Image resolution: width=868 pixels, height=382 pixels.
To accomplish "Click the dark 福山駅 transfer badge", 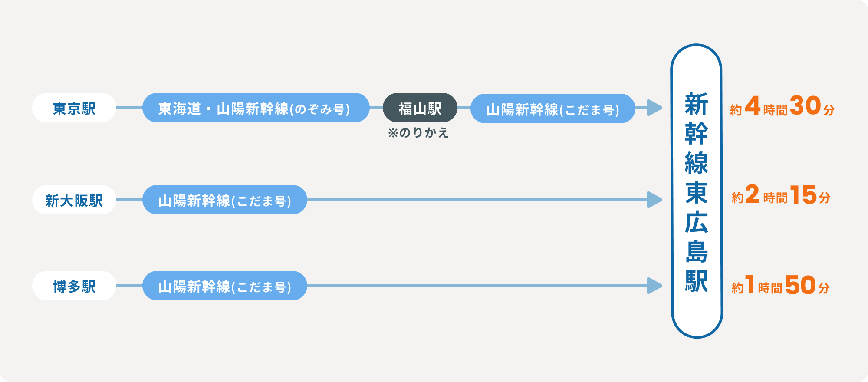I will pyautogui.click(x=420, y=108).
